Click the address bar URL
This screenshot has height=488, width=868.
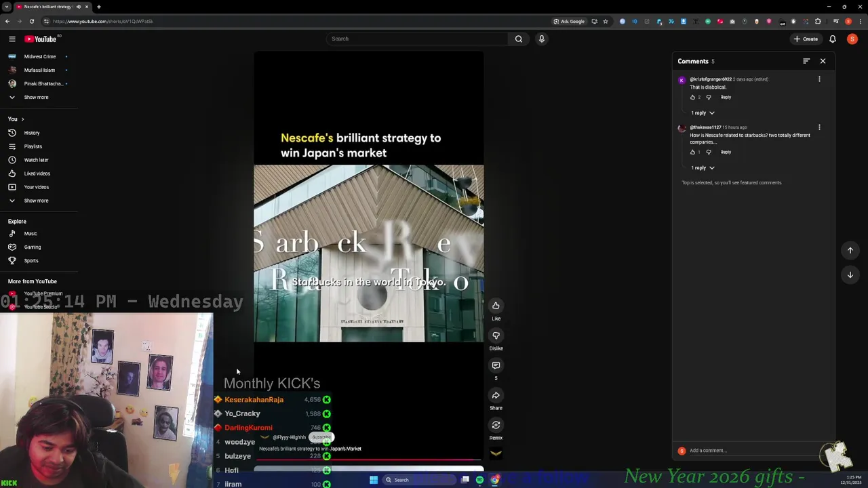coord(103,21)
